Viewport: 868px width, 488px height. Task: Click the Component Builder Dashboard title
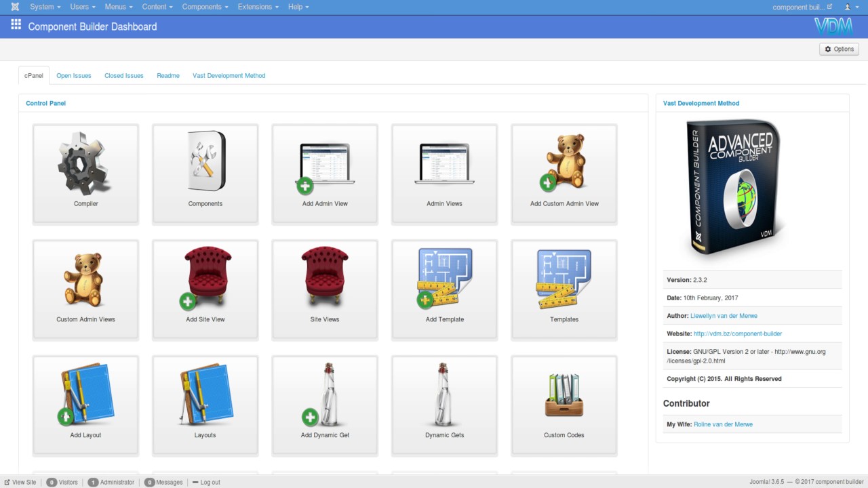(x=92, y=26)
